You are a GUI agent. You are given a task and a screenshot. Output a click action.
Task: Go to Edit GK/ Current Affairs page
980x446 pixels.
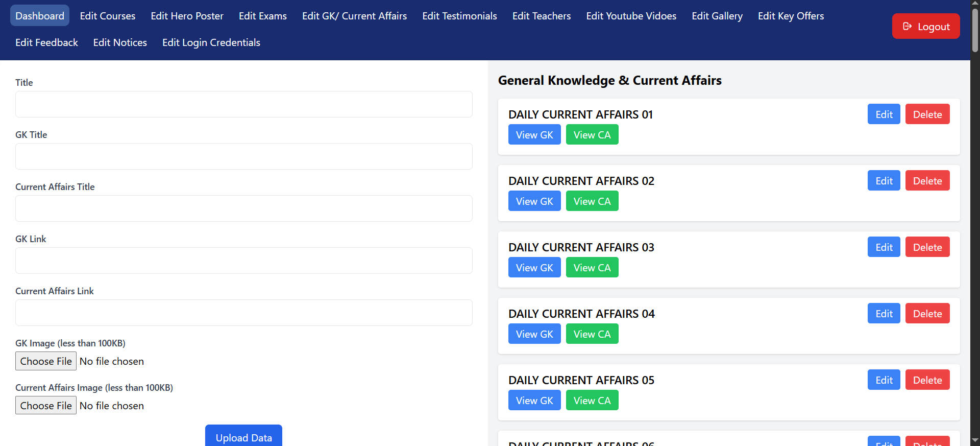pos(354,16)
